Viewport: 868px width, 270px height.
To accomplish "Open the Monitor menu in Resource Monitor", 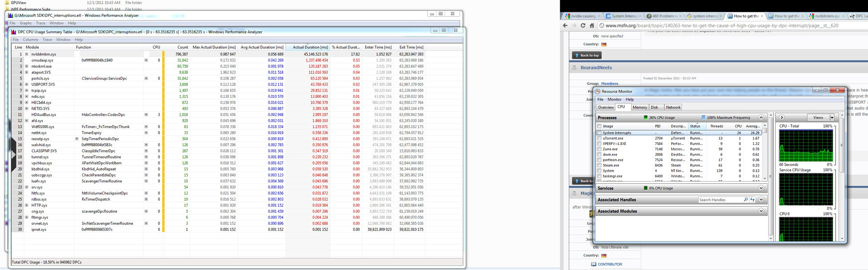I will 614,99.
